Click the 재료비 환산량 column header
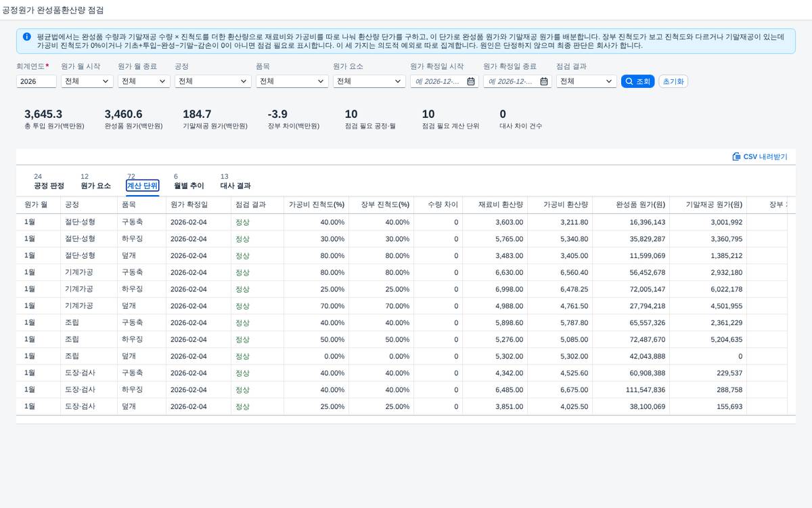The image size is (812, 508). [496, 205]
